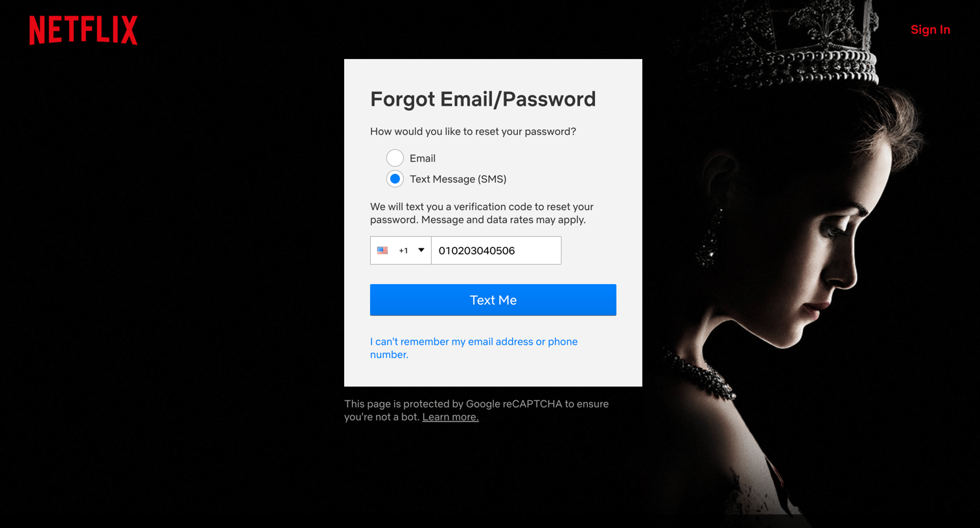Go to Sign In
Screen dimensions: 980x528
930,30
